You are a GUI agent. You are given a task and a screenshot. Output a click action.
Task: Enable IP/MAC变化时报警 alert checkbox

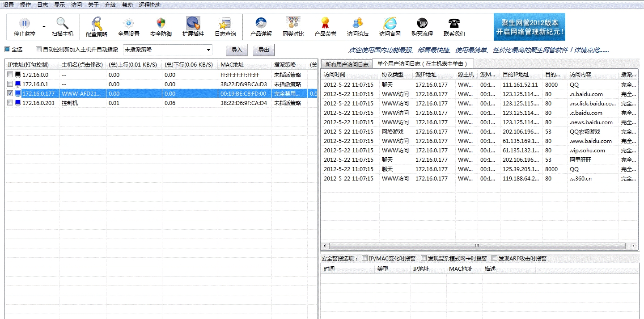[364, 258]
